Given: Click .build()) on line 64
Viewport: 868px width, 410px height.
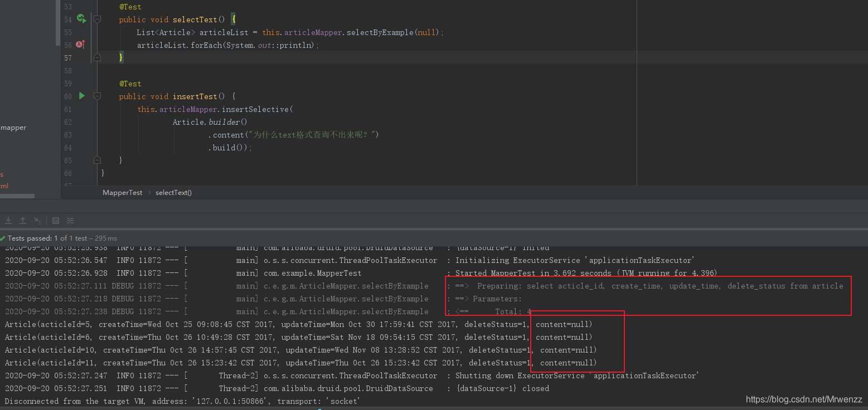Looking at the screenshot, I should [230, 148].
